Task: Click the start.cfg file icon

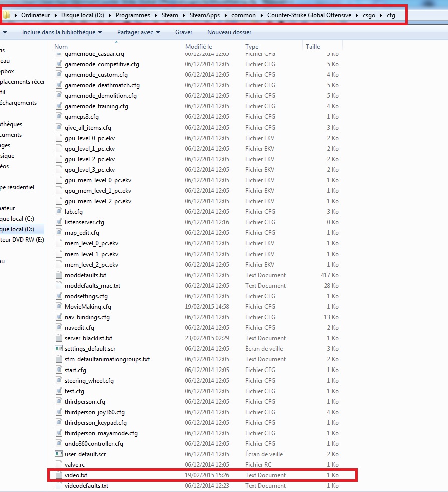Action: click(x=59, y=370)
